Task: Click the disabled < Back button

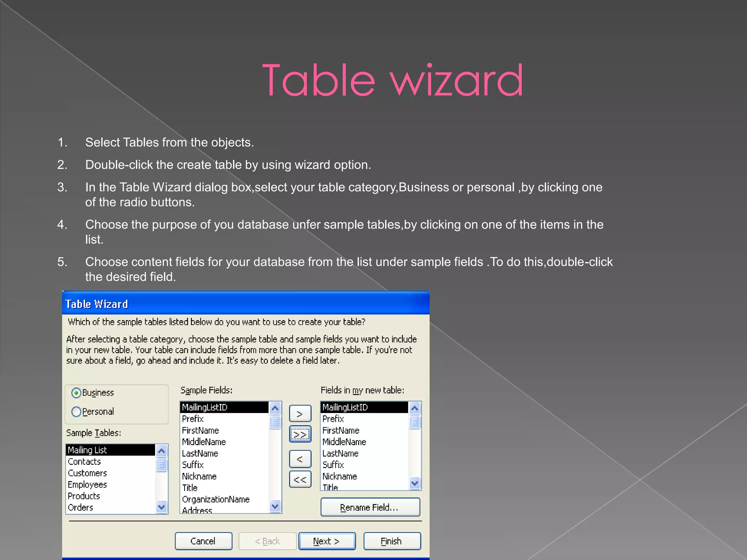Action: click(x=267, y=541)
